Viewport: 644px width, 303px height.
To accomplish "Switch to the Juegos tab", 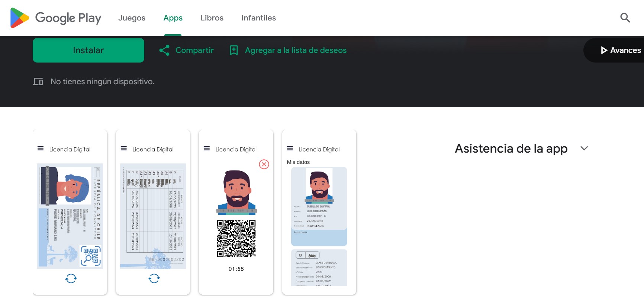I will [x=132, y=18].
